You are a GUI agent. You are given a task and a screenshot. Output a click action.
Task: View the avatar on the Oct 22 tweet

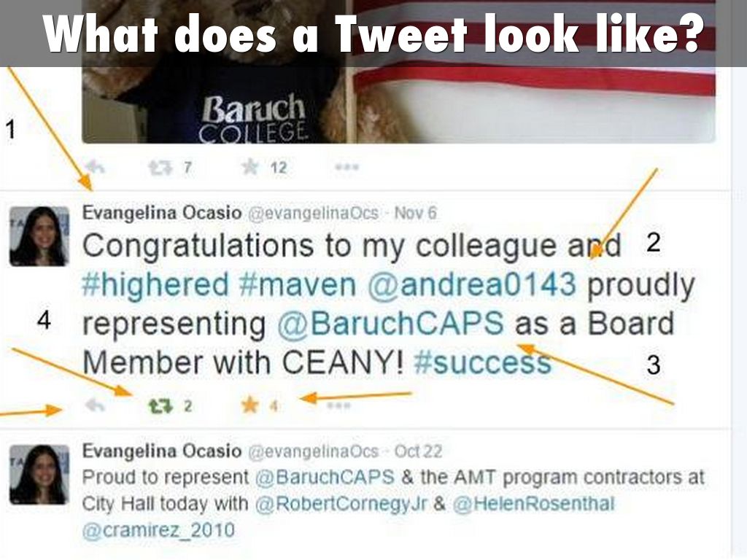coord(39,474)
